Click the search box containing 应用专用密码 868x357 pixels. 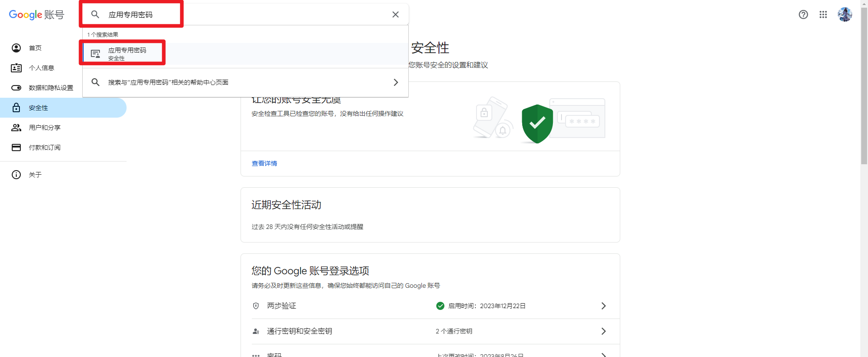click(x=245, y=14)
